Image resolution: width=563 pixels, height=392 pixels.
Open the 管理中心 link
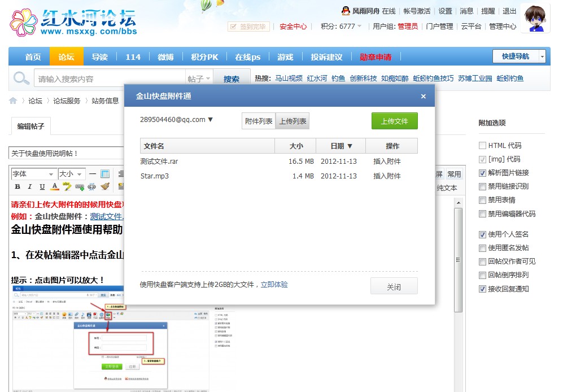(503, 26)
